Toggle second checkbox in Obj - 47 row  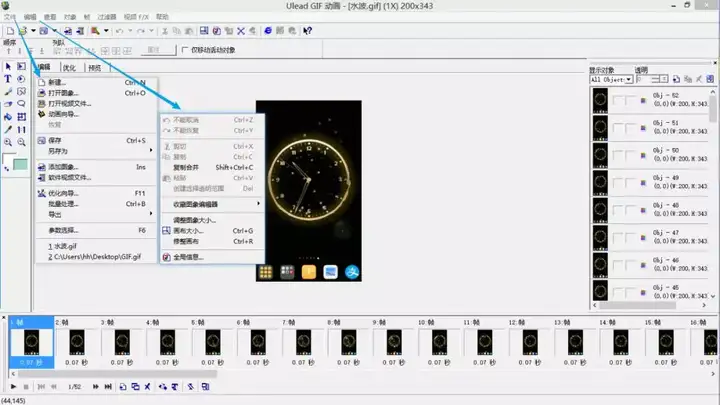pos(630,237)
